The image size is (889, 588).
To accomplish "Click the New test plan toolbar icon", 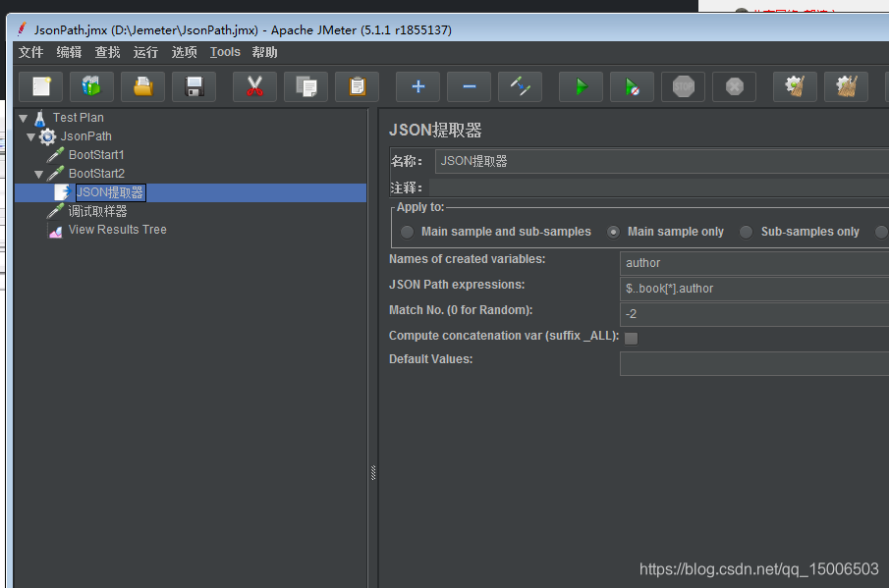I will click(41, 86).
